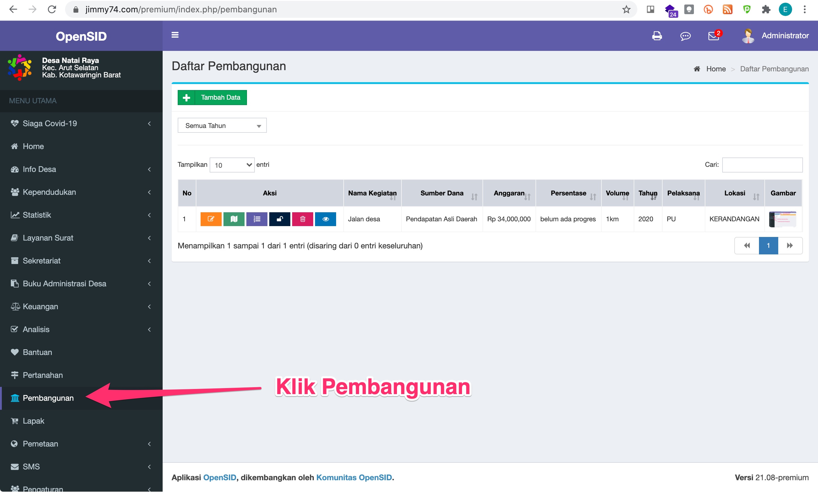Select the orange edit action icon
818x504 pixels.
(211, 219)
